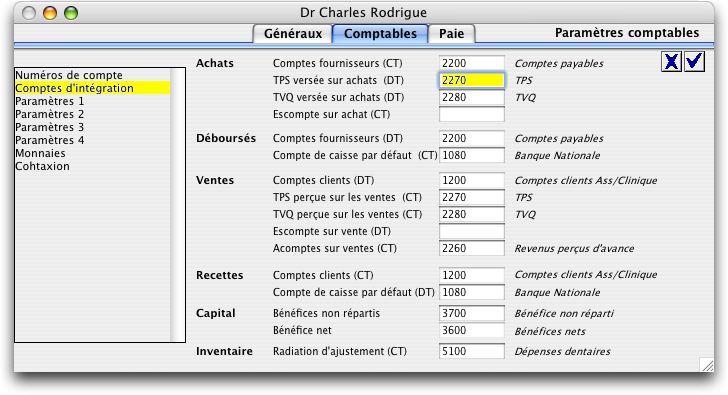Click the Radiation d'ajustement field
Image resolution: width=728 pixels, height=395 pixels.
click(472, 351)
